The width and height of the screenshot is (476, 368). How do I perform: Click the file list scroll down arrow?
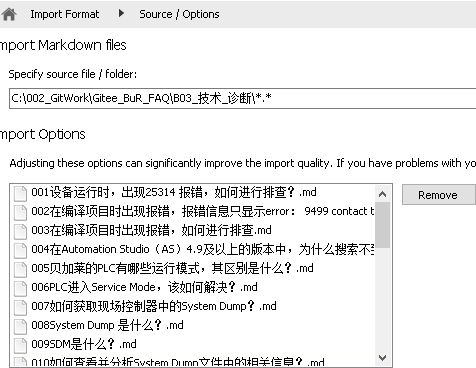click(x=383, y=358)
